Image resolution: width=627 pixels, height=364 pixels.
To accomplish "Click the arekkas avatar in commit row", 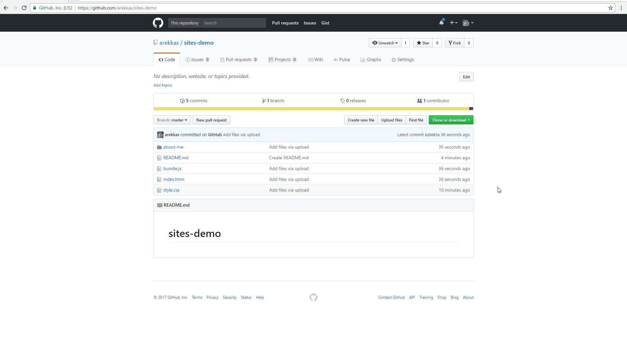I will coord(160,135).
